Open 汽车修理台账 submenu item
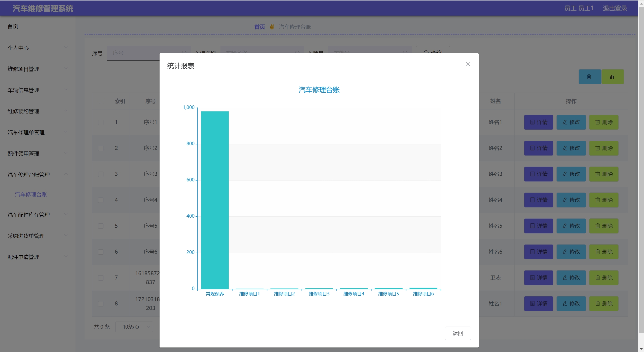Screen dimensions: 644x352 (31, 194)
